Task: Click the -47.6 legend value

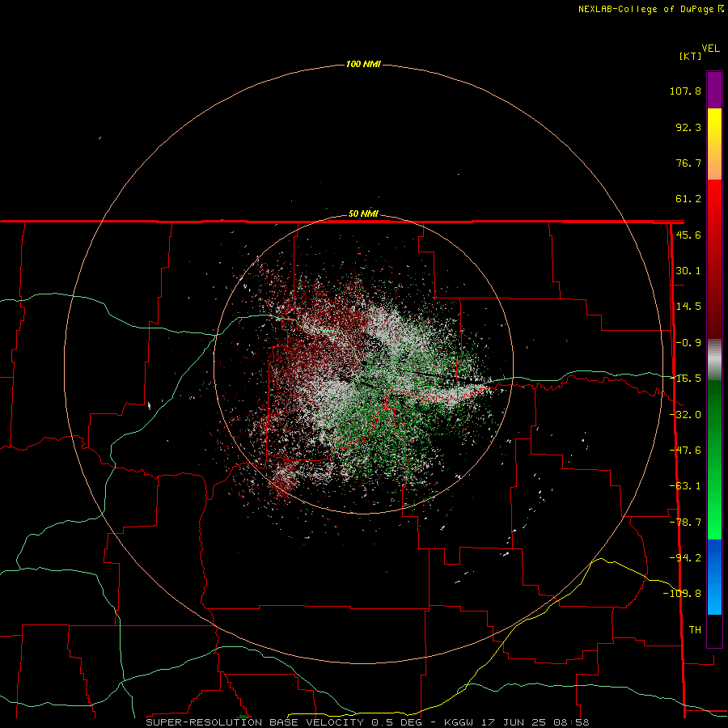Action: (685, 451)
